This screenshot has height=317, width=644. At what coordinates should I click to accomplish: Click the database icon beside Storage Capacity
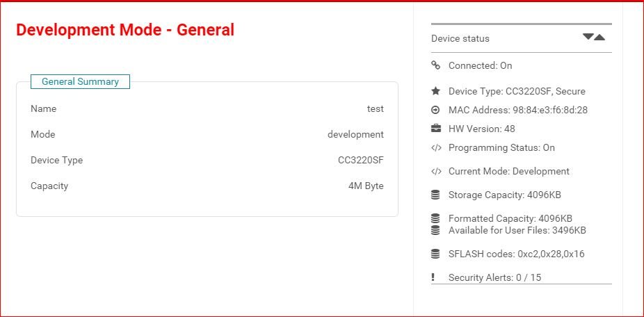pos(436,195)
